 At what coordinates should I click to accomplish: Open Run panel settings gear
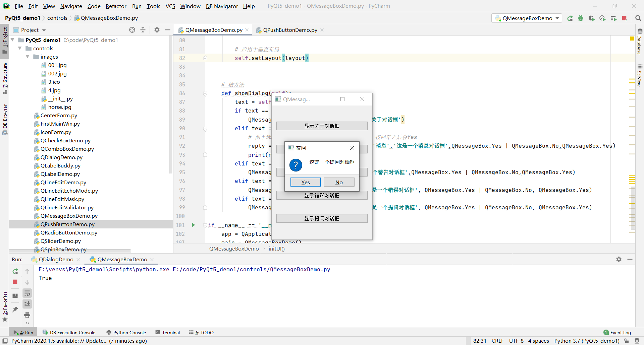(x=619, y=259)
